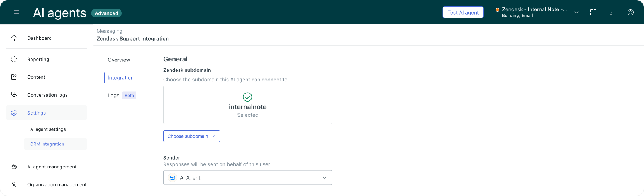Expand the Choose subdomain dropdown

tap(192, 136)
